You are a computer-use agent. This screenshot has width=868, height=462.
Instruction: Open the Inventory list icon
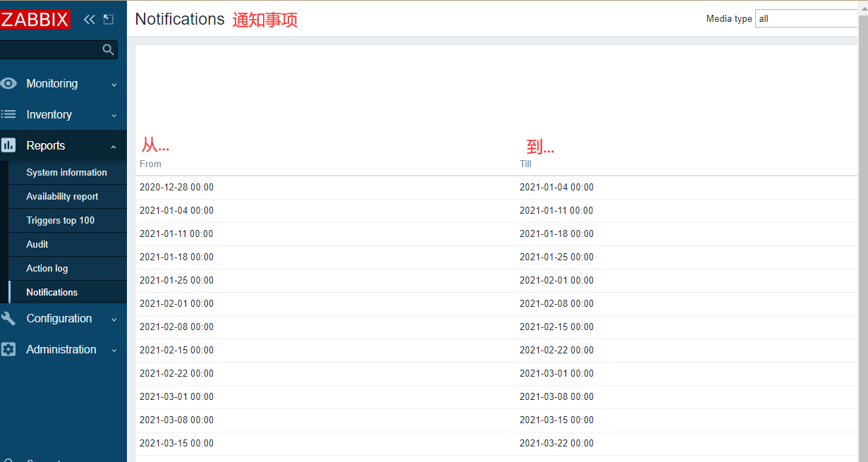coord(8,114)
